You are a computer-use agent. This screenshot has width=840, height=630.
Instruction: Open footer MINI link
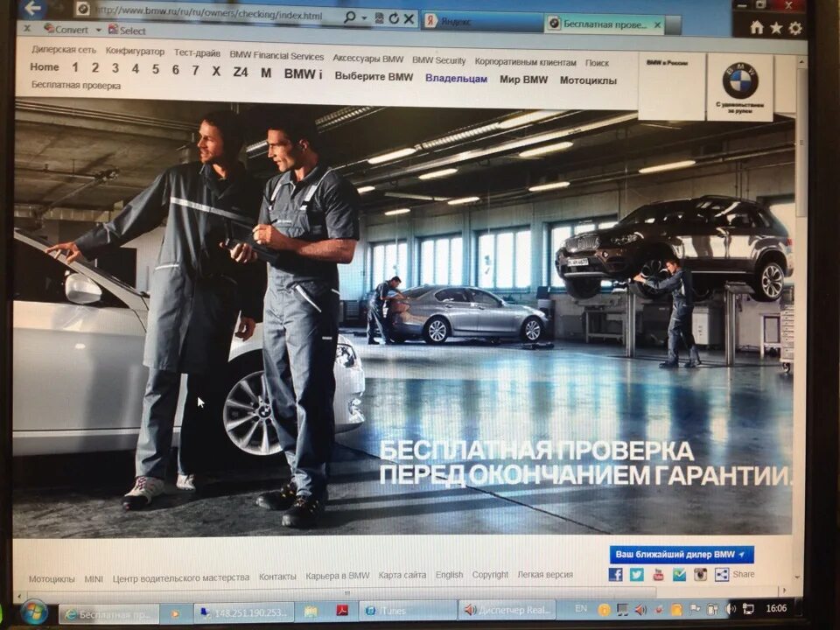pos(94,578)
